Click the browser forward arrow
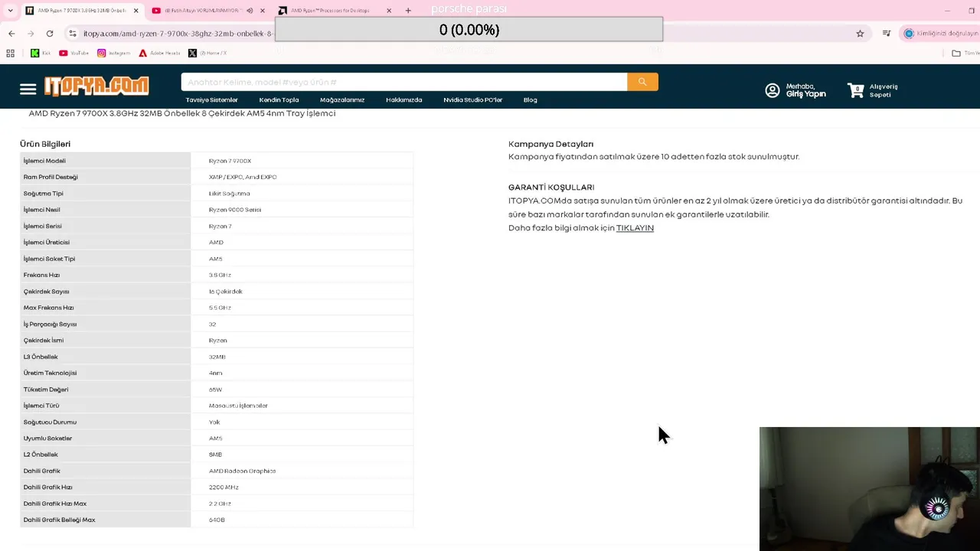 tap(31, 34)
